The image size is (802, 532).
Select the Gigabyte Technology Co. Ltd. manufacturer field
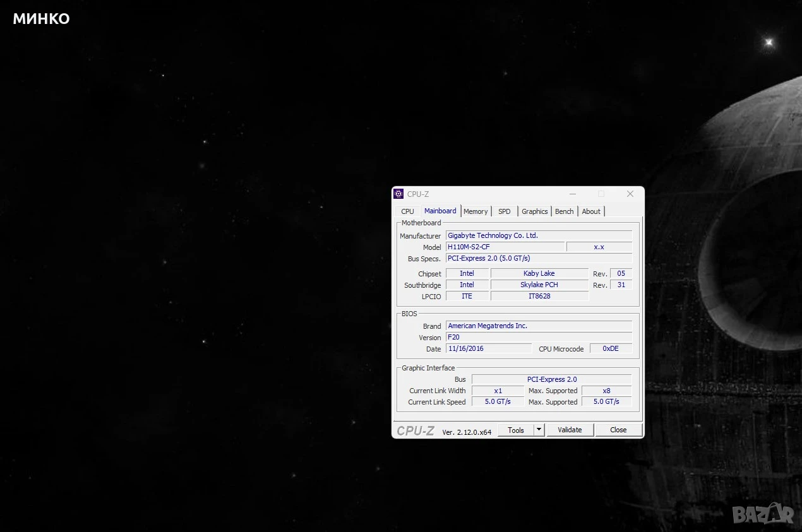539,235
